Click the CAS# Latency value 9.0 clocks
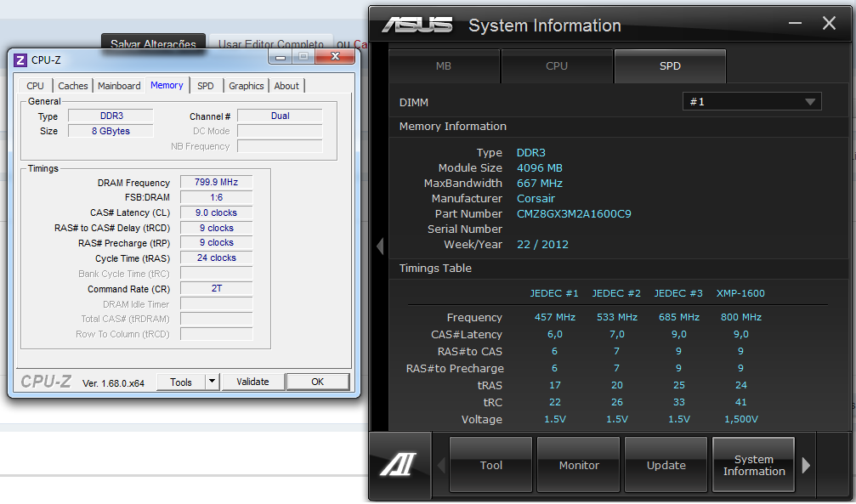 click(217, 213)
